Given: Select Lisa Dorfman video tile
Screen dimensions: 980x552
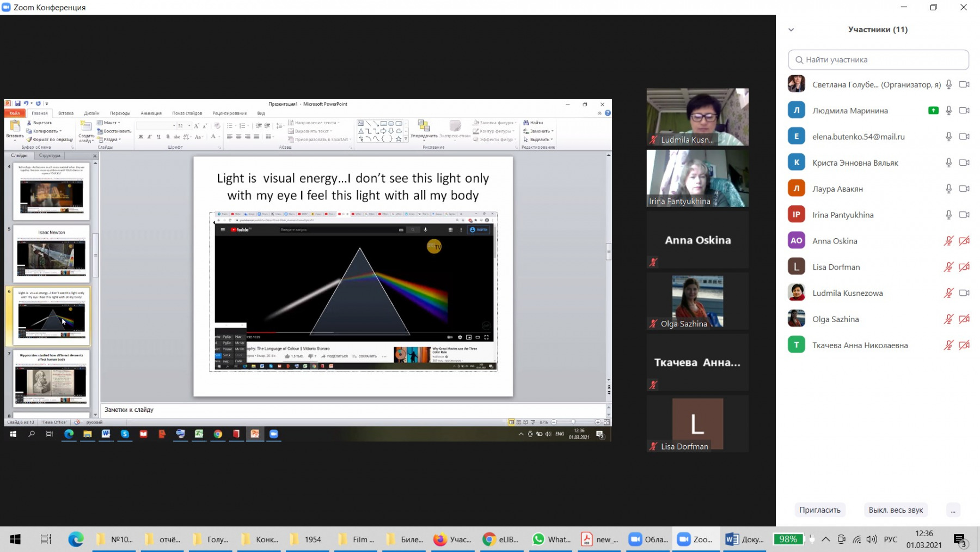Looking at the screenshot, I should tap(697, 423).
